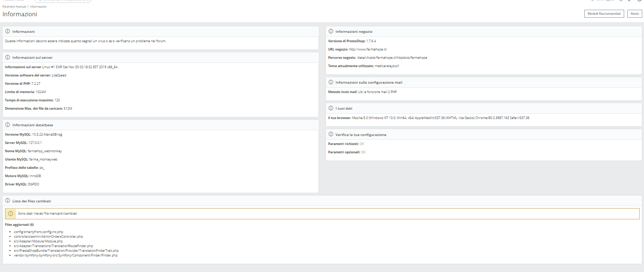Click Lista dei files cambiati heading

click(32, 201)
